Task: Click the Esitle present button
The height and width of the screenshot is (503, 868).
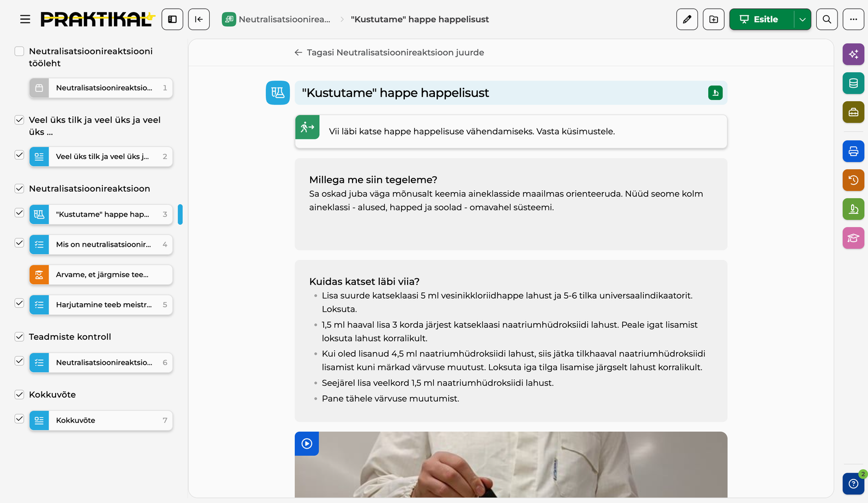Action: click(762, 20)
